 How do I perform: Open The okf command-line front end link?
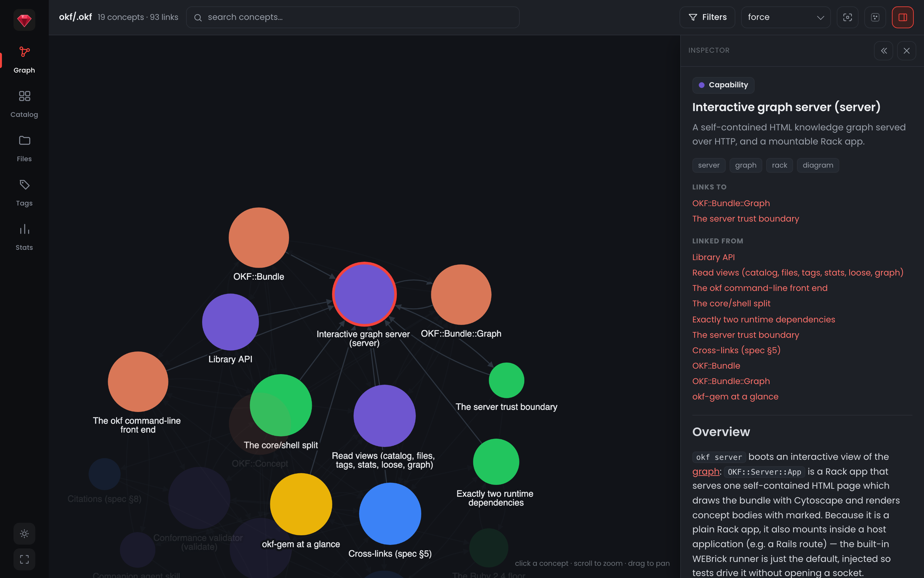point(760,288)
